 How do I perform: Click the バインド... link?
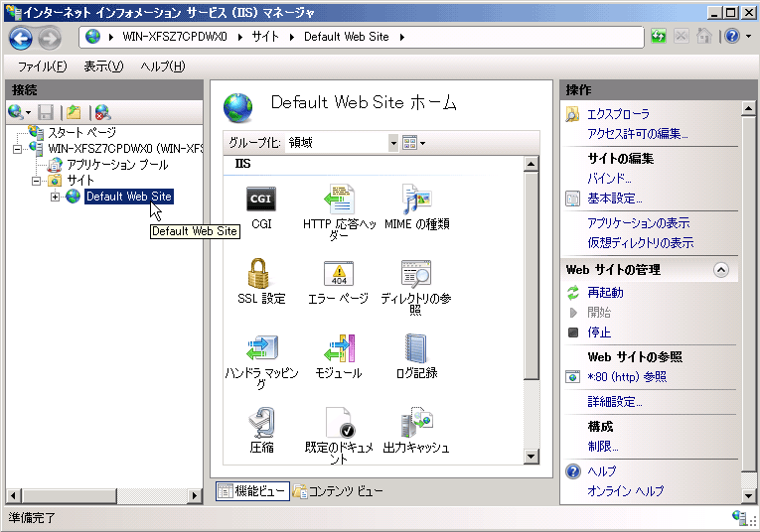coord(609,179)
